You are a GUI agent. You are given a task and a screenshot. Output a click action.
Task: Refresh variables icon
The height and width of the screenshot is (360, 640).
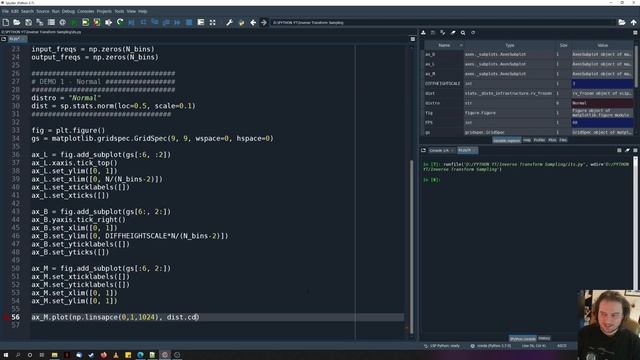(473, 33)
